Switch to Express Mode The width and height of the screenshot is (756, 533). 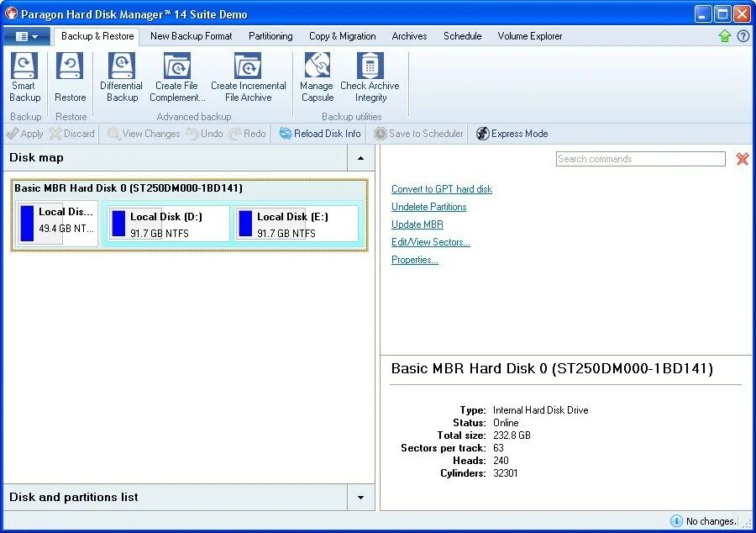(x=512, y=134)
